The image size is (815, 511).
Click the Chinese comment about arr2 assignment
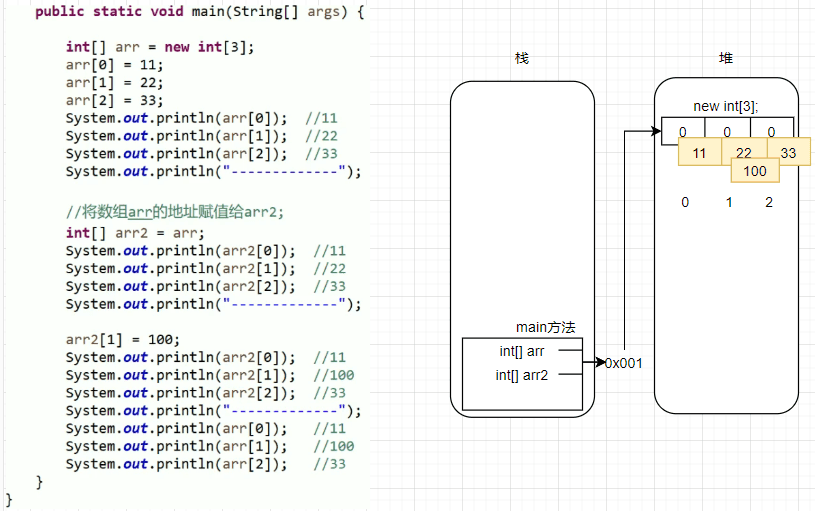(x=175, y=212)
